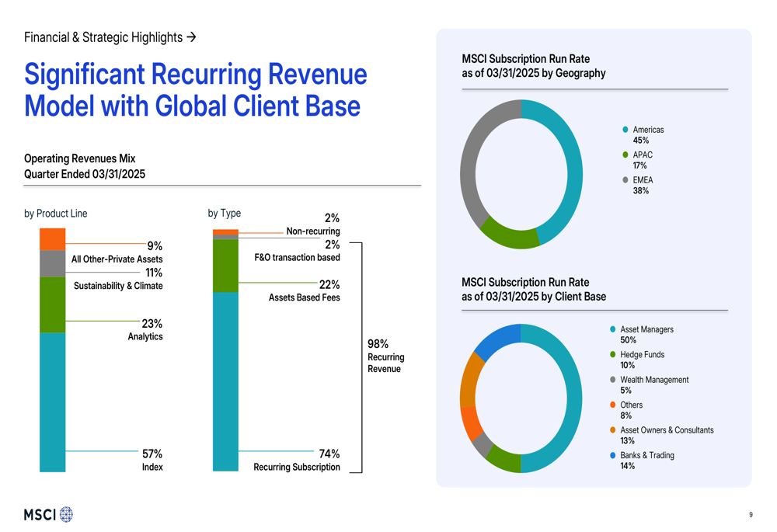This screenshot has width=777, height=532.
Task: Select the EMEA gray legend dot
Action: [x=625, y=180]
